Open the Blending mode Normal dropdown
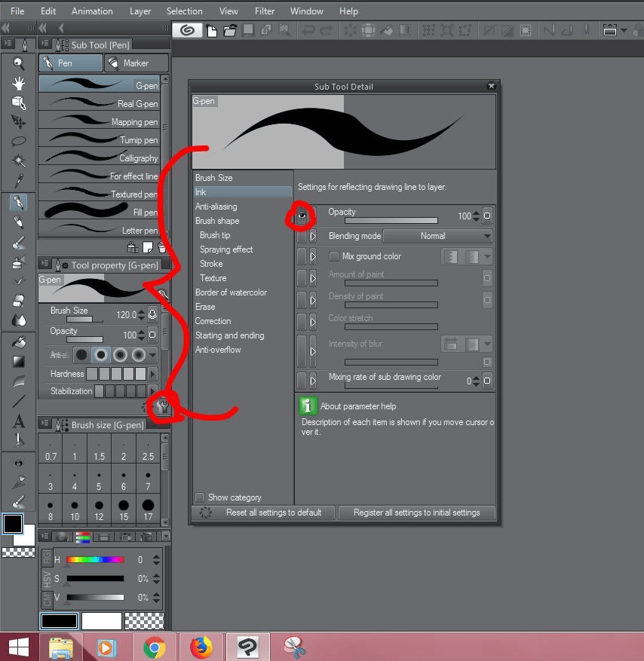The width and height of the screenshot is (644, 661). [438, 236]
